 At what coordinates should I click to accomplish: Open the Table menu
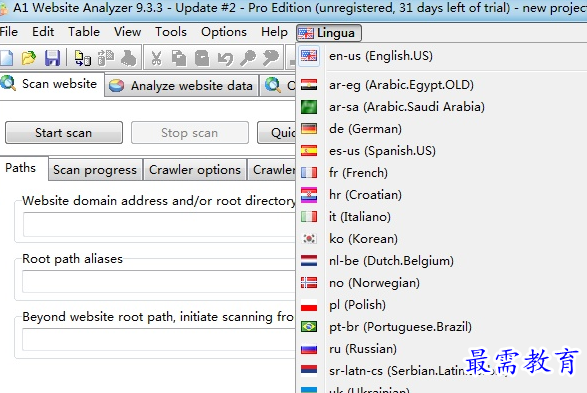pyautogui.click(x=84, y=32)
